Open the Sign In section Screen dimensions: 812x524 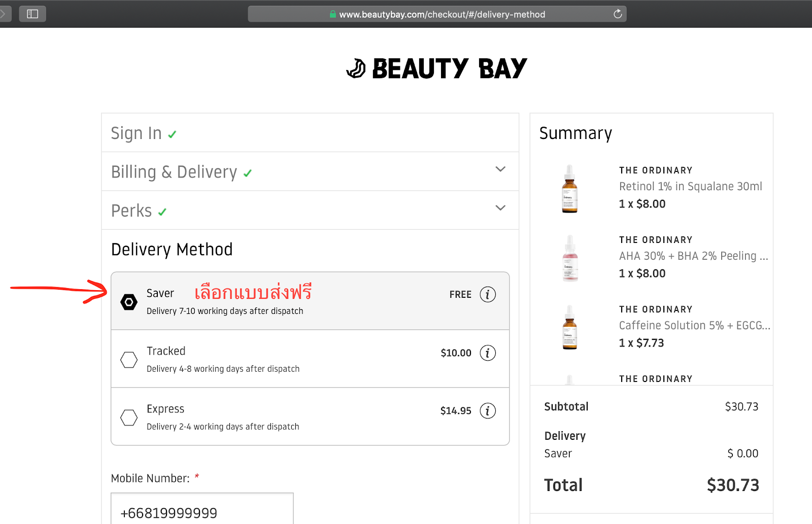click(136, 133)
